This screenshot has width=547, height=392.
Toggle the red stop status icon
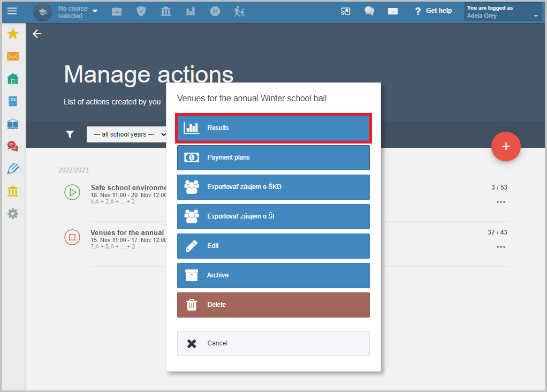click(x=72, y=237)
